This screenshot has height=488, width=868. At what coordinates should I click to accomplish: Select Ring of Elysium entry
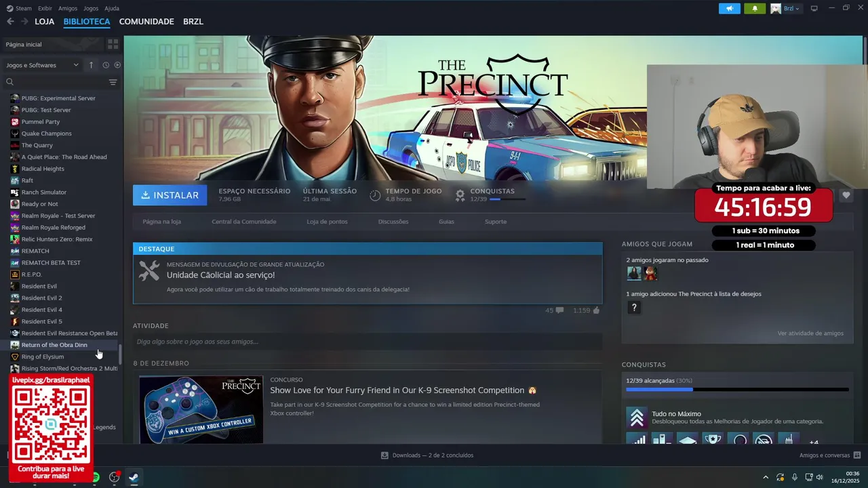43,357
